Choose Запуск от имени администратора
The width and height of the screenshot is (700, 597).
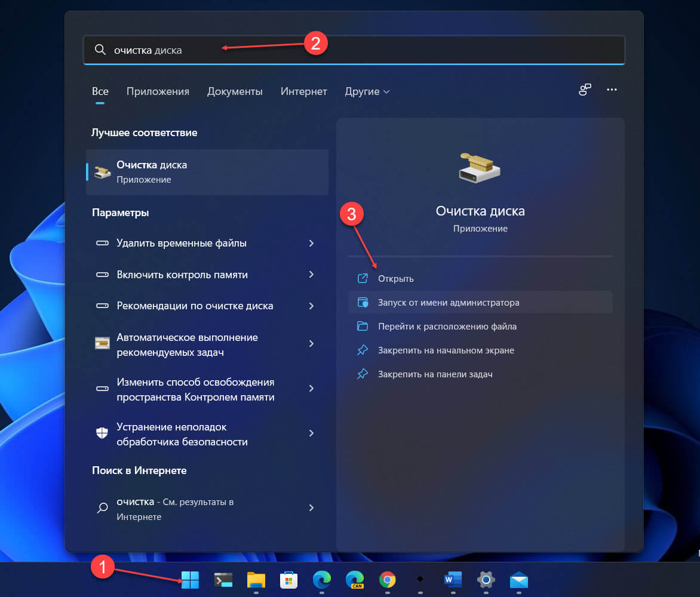pos(480,303)
